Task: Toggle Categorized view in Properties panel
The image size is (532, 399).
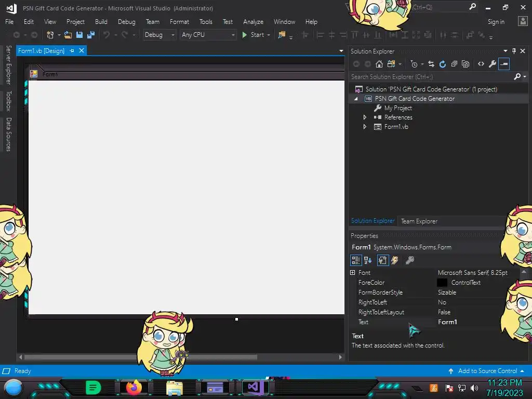Action: pyautogui.click(x=355, y=260)
